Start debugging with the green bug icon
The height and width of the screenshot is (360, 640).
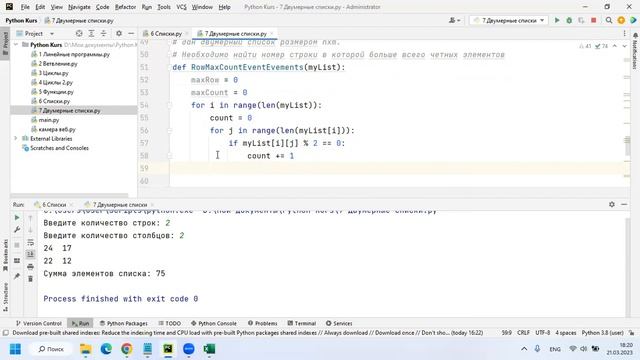[x=569, y=20]
